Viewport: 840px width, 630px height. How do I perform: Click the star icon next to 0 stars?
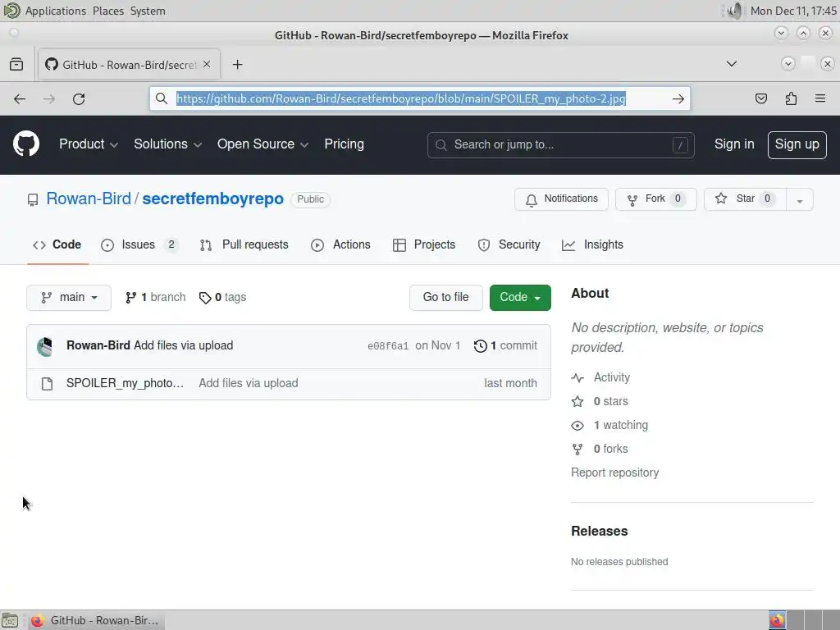click(x=577, y=401)
